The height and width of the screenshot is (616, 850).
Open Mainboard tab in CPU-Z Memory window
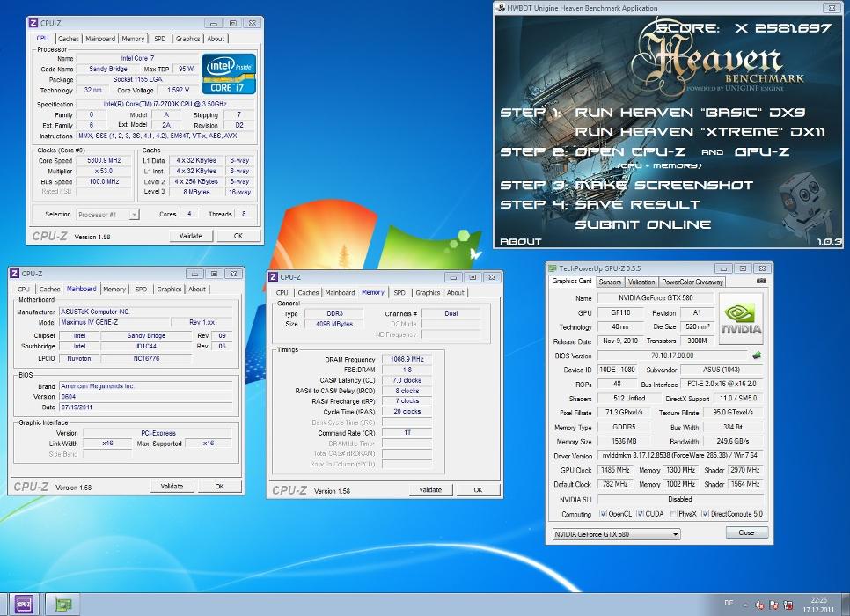pos(340,292)
